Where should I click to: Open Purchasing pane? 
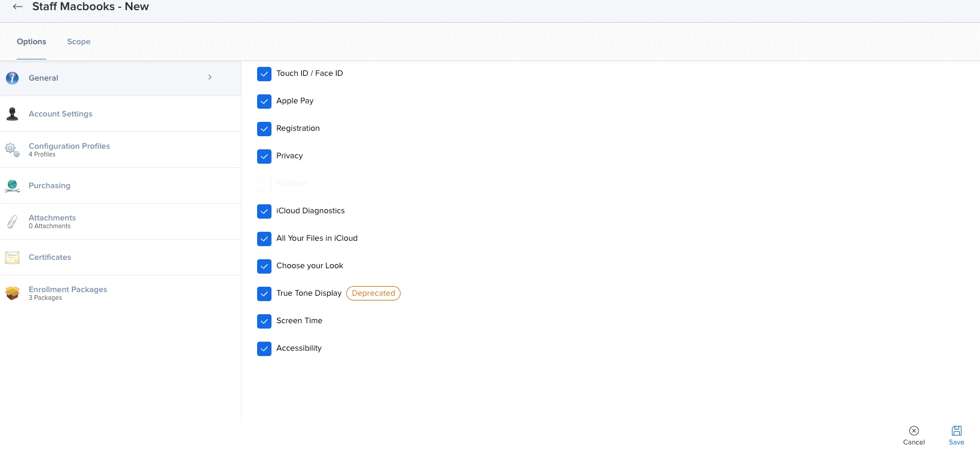pyautogui.click(x=120, y=185)
